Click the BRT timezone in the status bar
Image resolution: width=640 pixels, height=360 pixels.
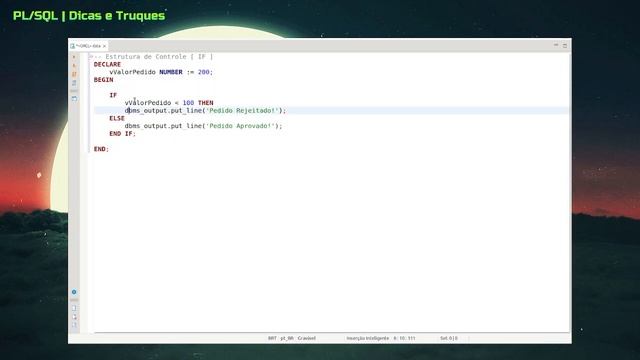point(272,338)
